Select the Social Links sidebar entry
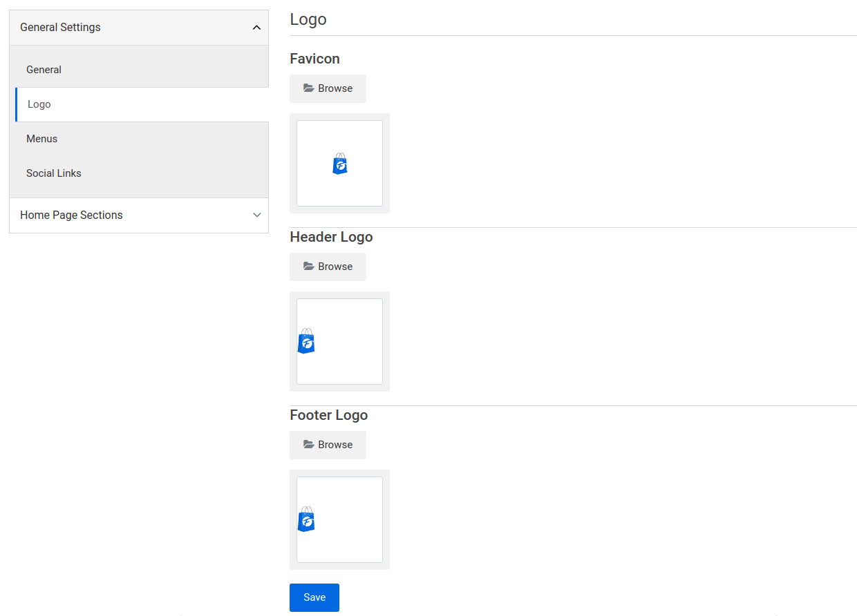The height and width of the screenshot is (616, 857). point(53,173)
